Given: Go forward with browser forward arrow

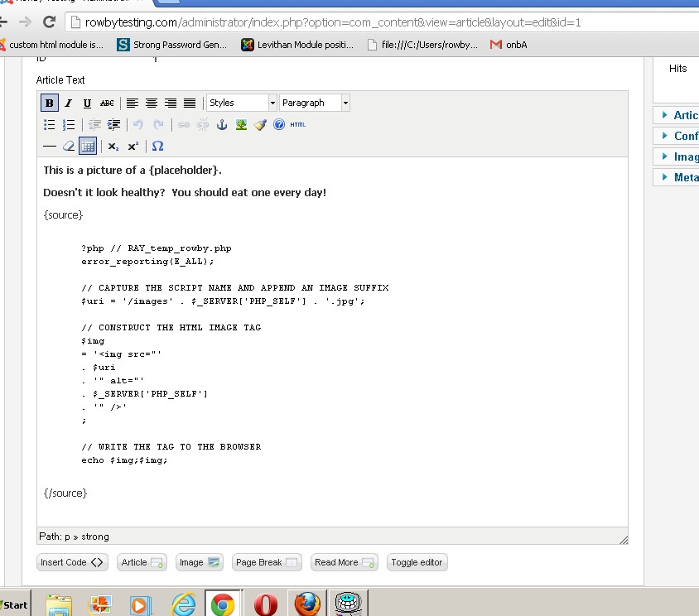Looking at the screenshot, I should coord(25,22).
